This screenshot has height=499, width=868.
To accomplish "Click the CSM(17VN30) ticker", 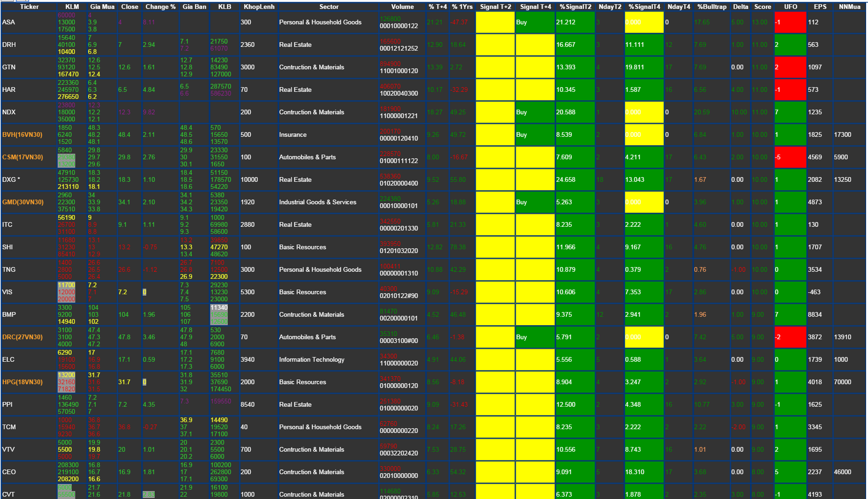I will point(22,157).
